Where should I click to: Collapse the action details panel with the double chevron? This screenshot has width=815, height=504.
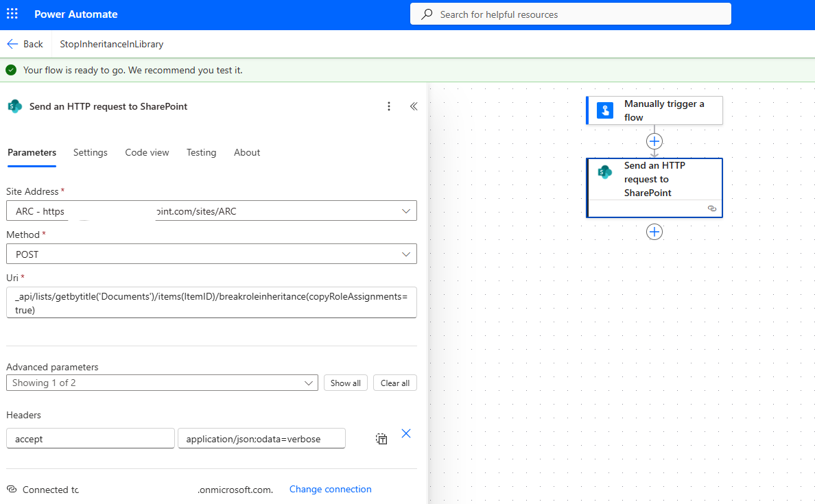click(x=414, y=106)
